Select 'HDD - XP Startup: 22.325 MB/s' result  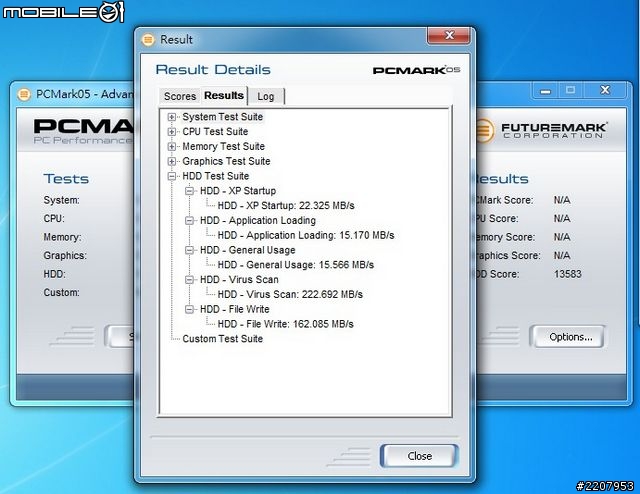pos(286,206)
